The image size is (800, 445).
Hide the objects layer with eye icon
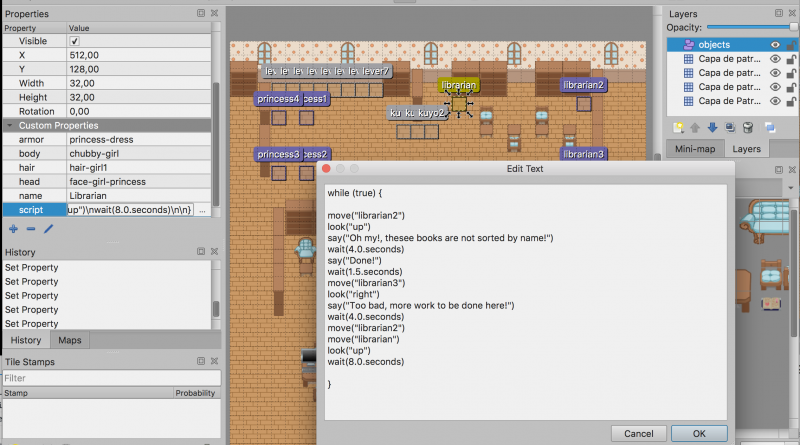(775, 45)
